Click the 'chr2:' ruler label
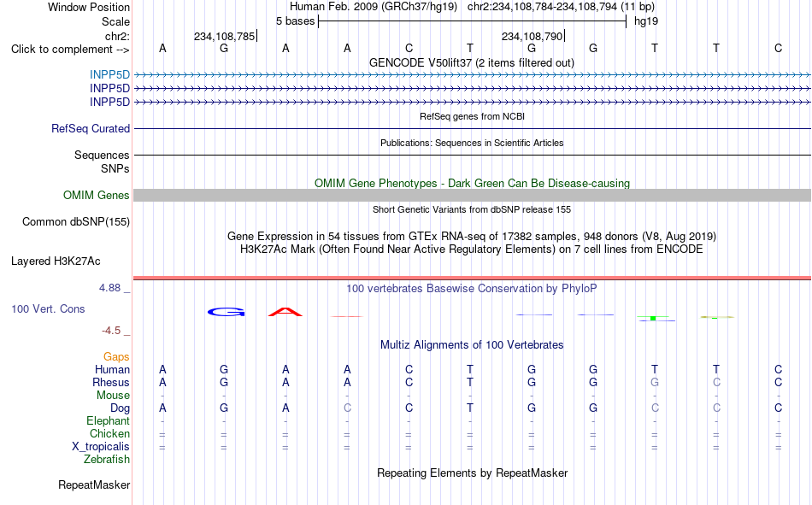This screenshot has width=812, height=505. tap(117, 36)
